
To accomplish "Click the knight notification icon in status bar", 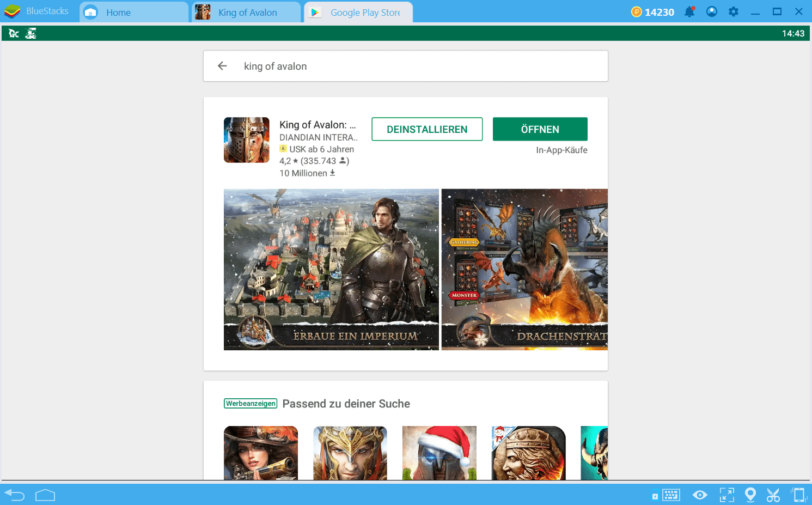I will pyautogui.click(x=31, y=33).
